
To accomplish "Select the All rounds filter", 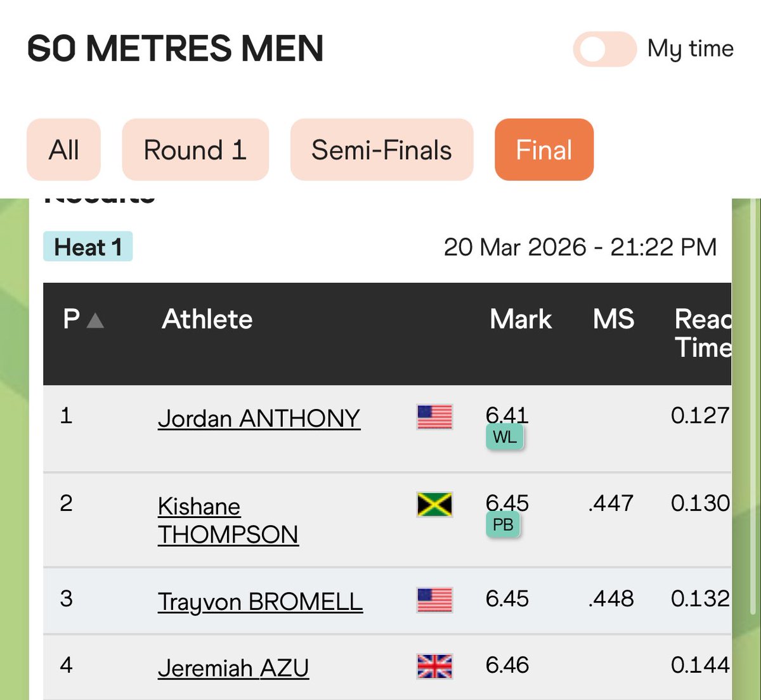I will pyautogui.click(x=63, y=150).
